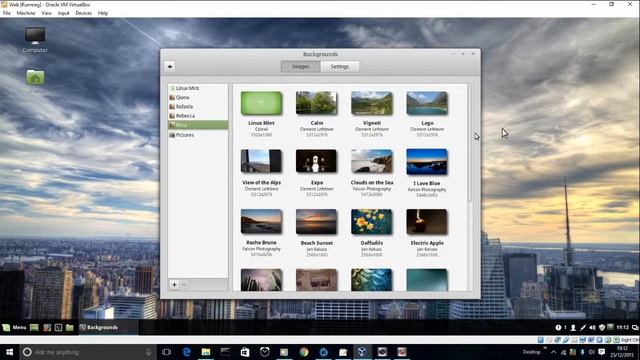Choose the green Linux Mint wallpaper

(x=261, y=103)
